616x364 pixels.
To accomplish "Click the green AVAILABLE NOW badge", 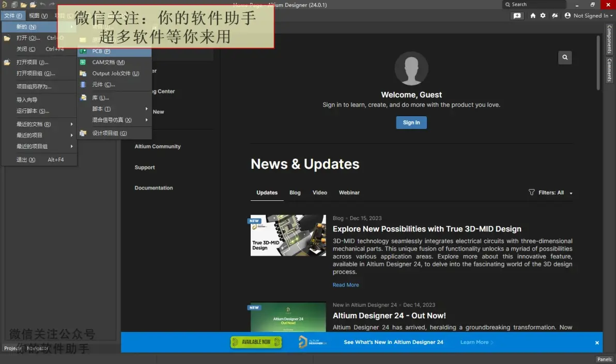I will coord(256,342).
